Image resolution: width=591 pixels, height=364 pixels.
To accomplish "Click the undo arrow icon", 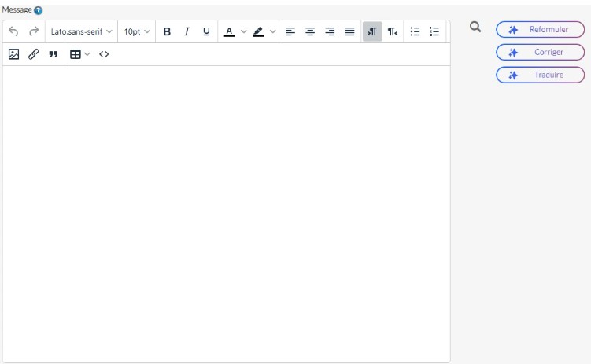I will click(14, 31).
